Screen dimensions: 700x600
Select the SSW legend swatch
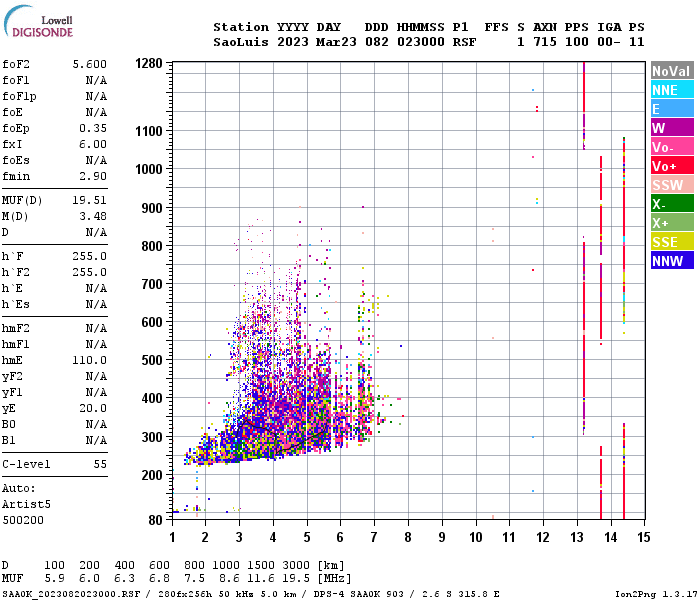point(672,185)
